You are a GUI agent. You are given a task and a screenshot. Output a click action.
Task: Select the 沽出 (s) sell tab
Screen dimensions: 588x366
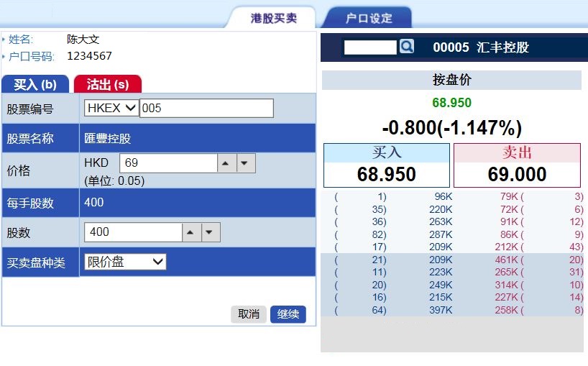pyautogui.click(x=108, y=84)
